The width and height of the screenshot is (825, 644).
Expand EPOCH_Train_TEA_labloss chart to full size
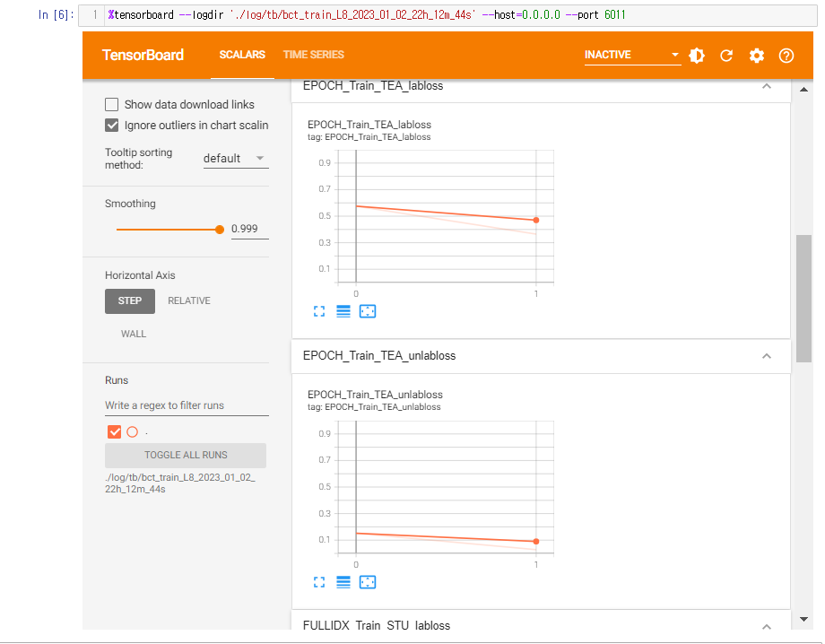(x=319, y=311)
